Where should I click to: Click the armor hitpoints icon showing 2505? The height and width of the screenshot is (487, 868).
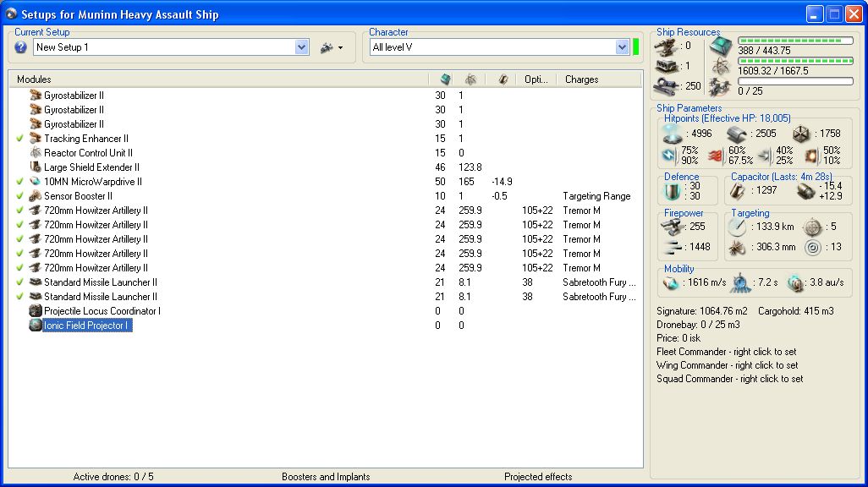[x=737, y=134]
